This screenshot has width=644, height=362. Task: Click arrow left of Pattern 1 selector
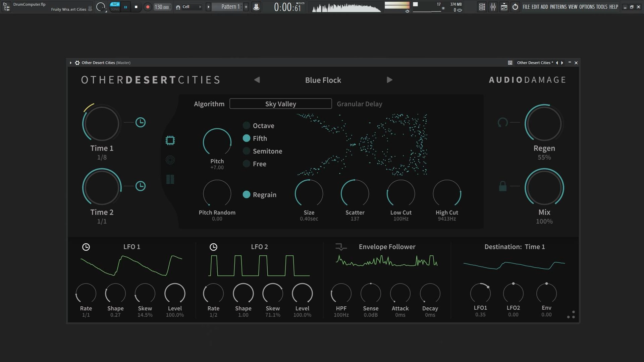pos(208,7)
